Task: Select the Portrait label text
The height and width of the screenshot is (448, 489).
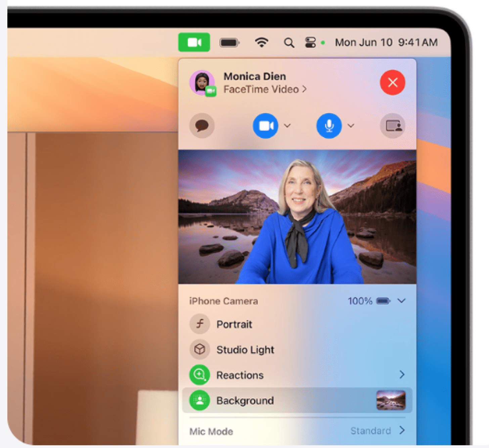Action: (x=234, y=324)
